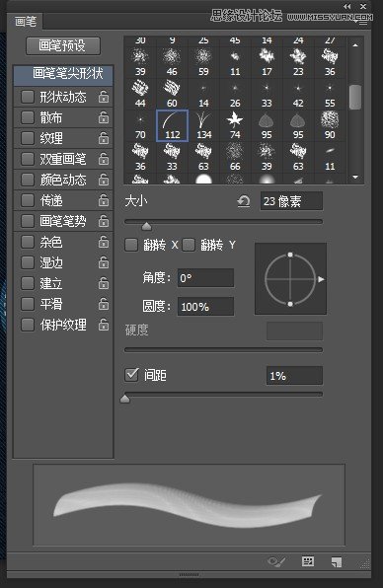Toggle the lock icon beside 纹理
This screenshot has width=383, height=588.
pyautogui.click(x=104, y=138)
